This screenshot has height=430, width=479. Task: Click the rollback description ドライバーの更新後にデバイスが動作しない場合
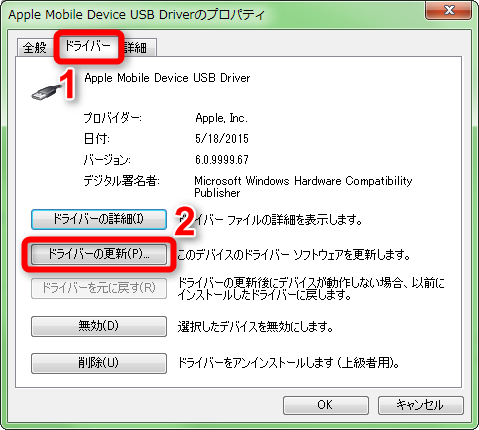tap(311, 289)
